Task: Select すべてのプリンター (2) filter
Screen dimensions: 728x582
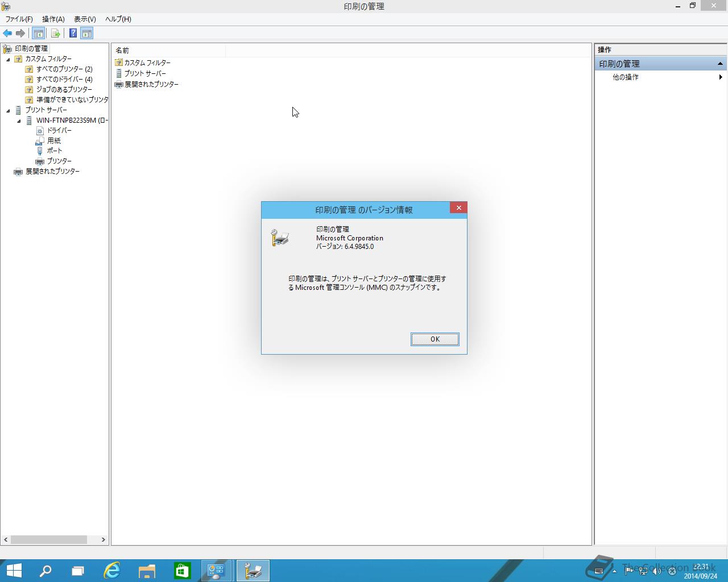Action: (64, 69)
